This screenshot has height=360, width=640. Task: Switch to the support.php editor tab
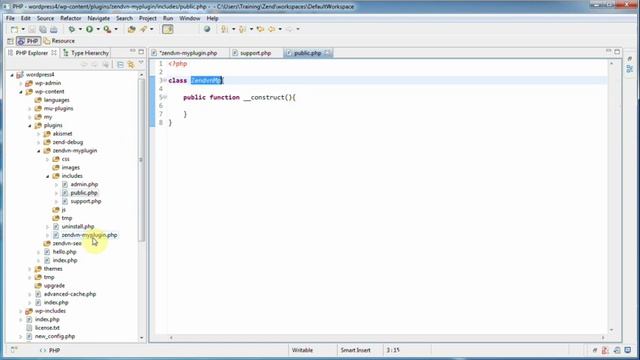pyautogui.click(x=256, y=53)
